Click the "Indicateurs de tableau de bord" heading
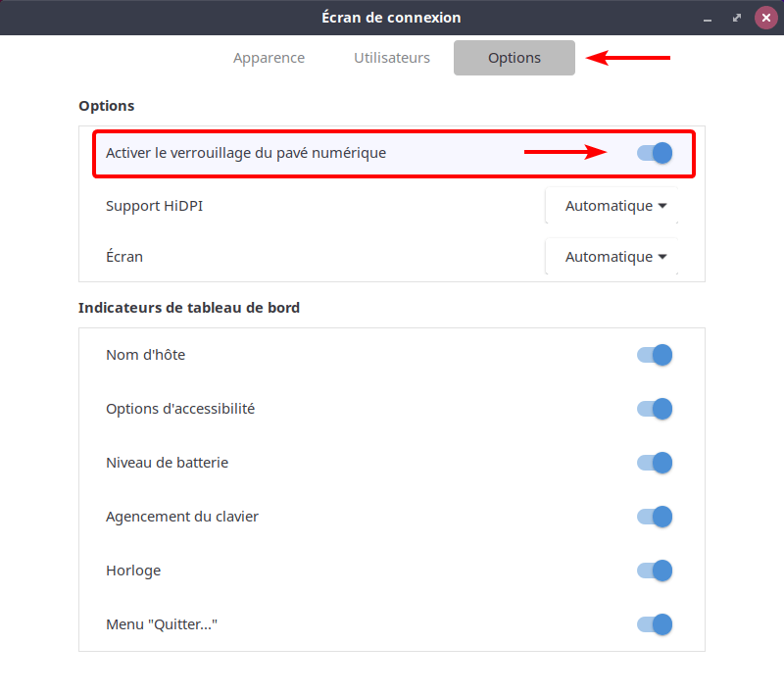The image size is (784, 695). click(x=189, y=308)
